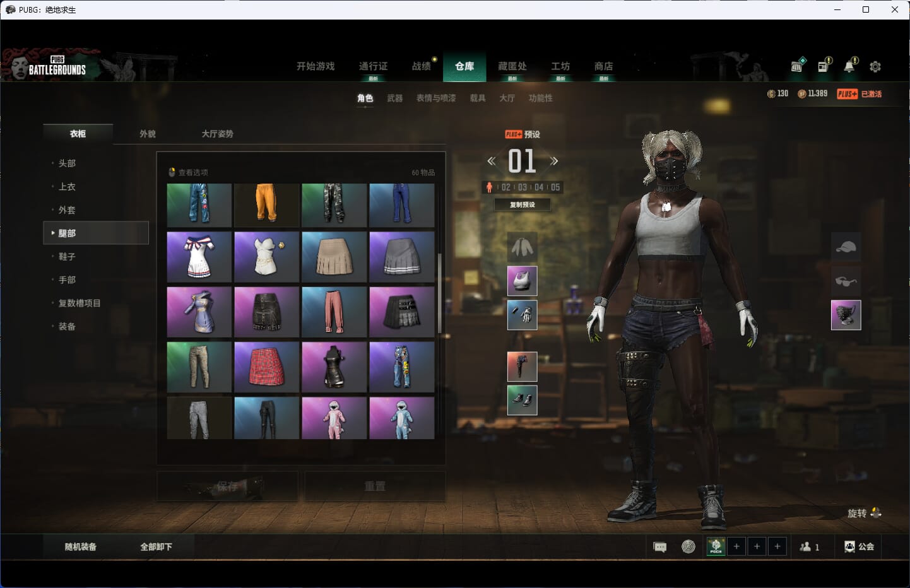
Task: Select the 手部 category
Action: pos(96,279)
